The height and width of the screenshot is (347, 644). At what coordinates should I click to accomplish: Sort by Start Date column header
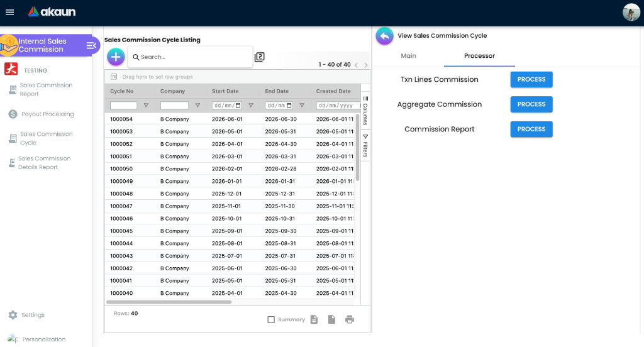pos(225,91)
